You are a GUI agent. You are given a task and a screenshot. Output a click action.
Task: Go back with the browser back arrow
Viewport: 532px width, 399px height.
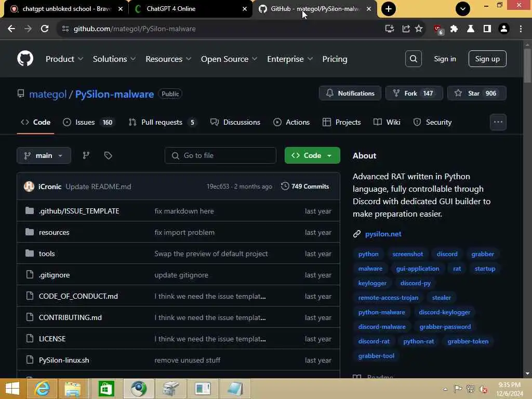coord(11,29)
